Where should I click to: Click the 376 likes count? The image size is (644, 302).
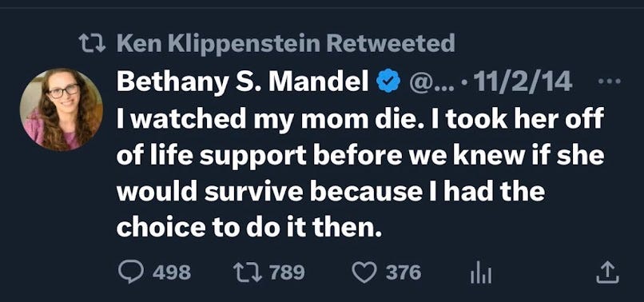(x=403, y=272)
